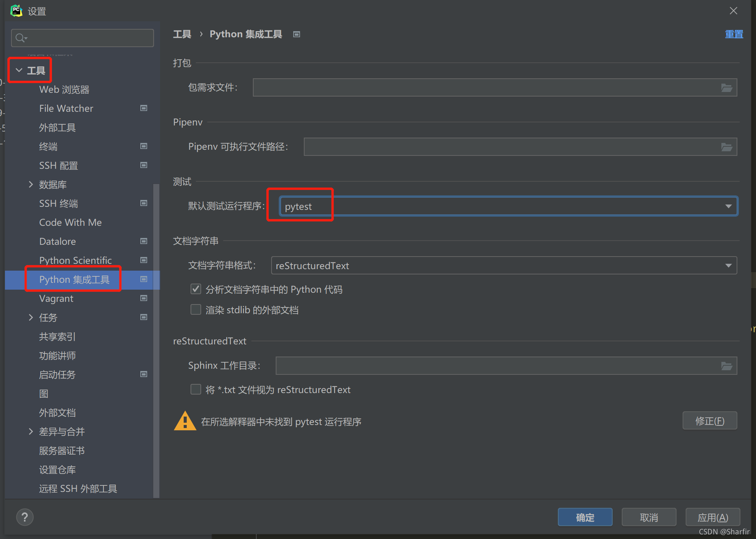Click project-level icon beside Python Scientific

[x=144, y=260]
